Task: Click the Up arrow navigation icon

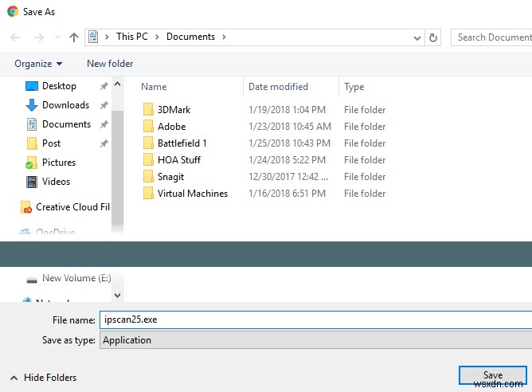Action: pyautogui.click(x=74, y=37)
